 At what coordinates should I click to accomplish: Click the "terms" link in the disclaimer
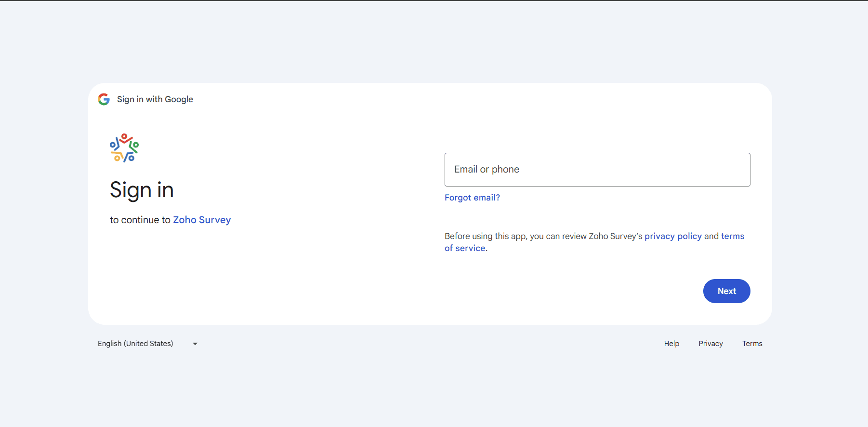(732, 236)
